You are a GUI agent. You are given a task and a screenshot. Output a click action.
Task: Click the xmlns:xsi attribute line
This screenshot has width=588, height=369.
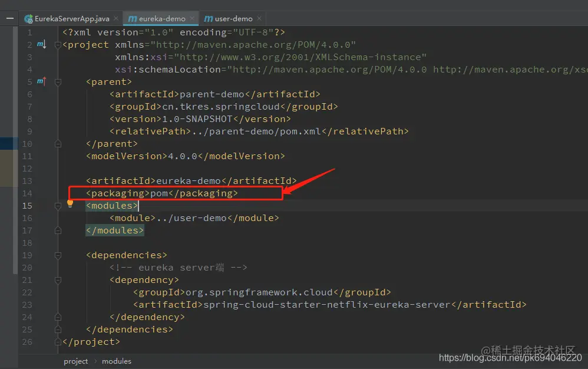pyautogui.click(x=271, y=57)
